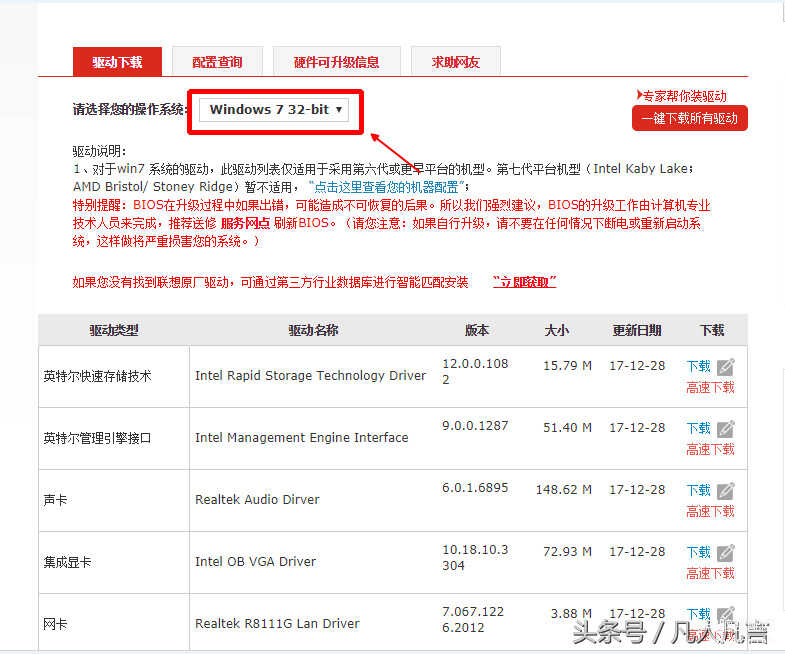785x654 pixels.
Task: Open the 硬件可升级信息 tab
Action: pyautogui.click(x=336, y=62)
